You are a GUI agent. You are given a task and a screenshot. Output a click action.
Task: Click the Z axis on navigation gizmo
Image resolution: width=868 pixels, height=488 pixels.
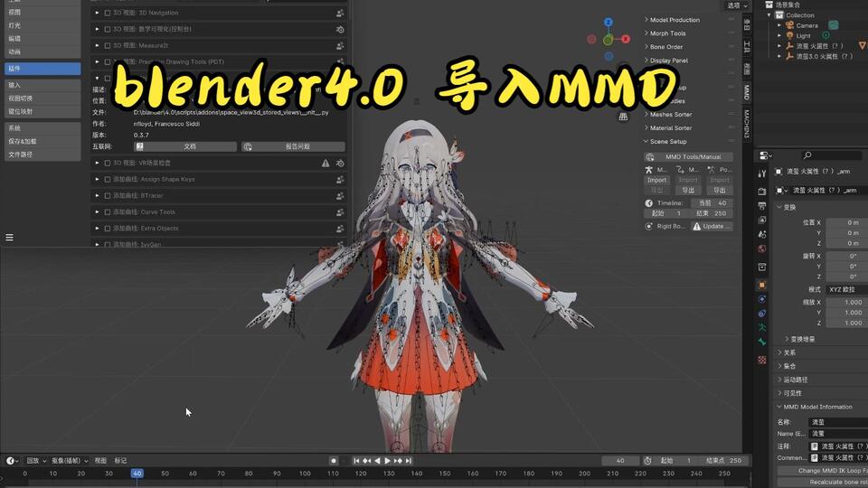[609, 22]
